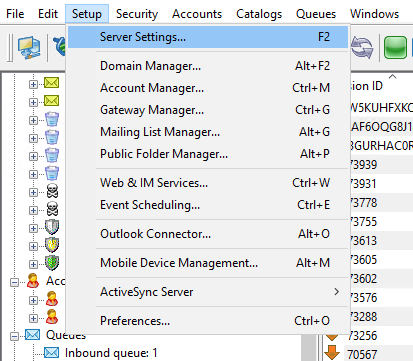The height and width of the screenshot is (361, 413).
Task: Click the Accounts node user icon
Action: 33,281
